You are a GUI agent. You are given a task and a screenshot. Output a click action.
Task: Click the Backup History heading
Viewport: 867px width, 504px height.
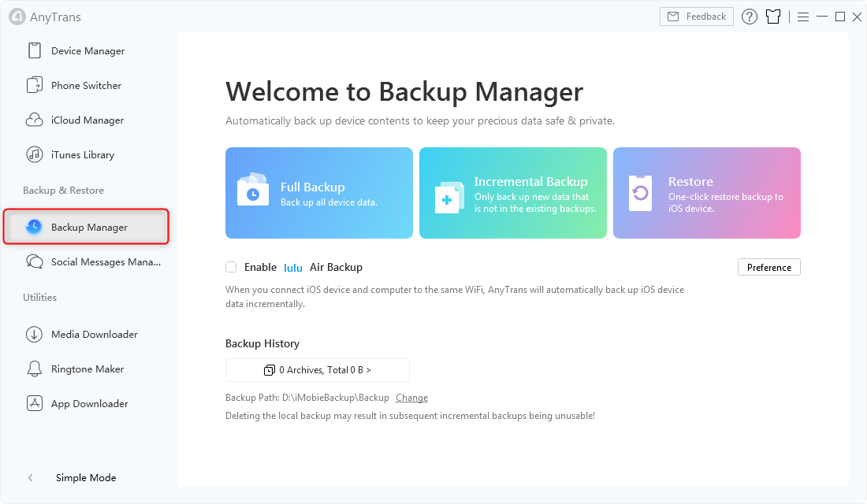[x=262, y=343]
